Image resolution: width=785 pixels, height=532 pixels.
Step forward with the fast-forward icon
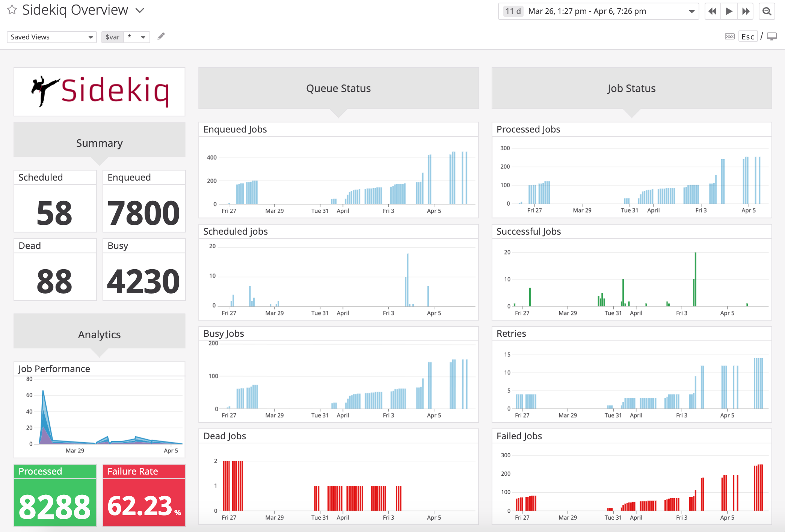click(746, 11)
